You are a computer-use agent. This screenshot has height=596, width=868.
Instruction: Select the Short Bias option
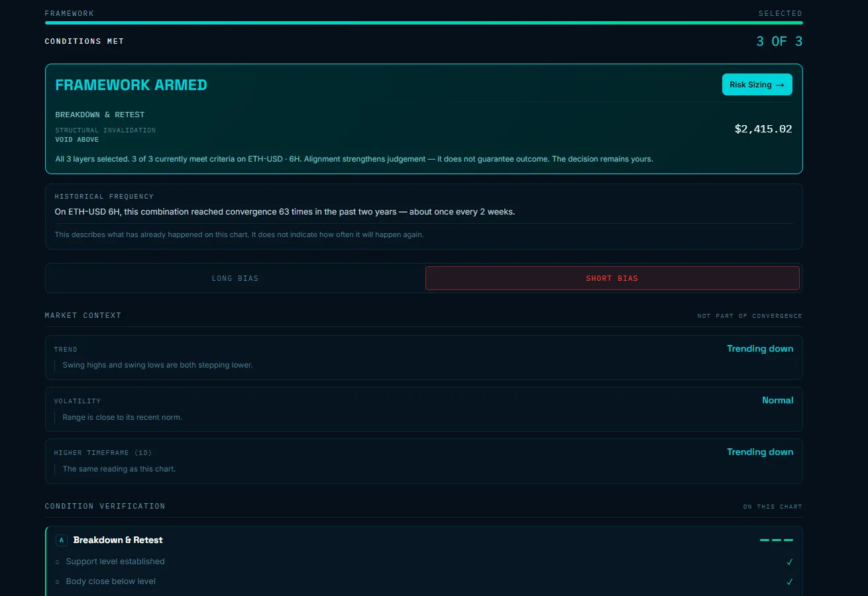point(612,278)
